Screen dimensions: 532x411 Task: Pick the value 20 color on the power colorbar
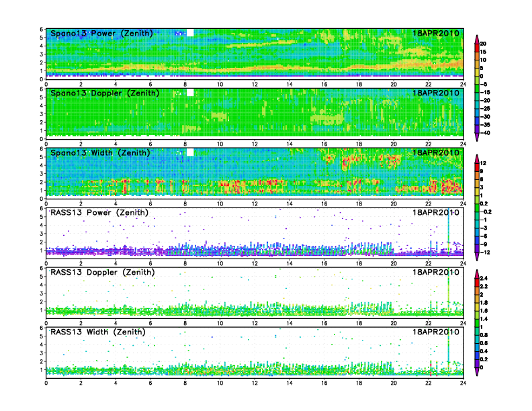(x=476, y=44)
